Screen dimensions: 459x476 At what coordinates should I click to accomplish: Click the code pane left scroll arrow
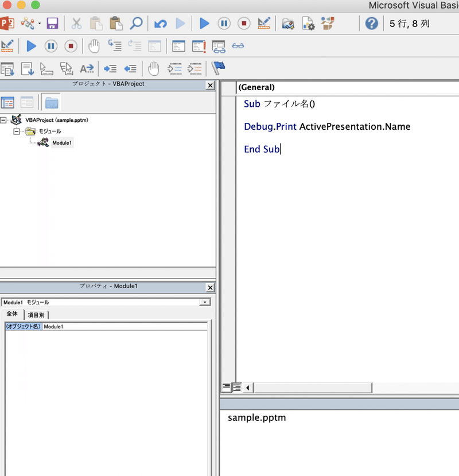pos(248,388)
